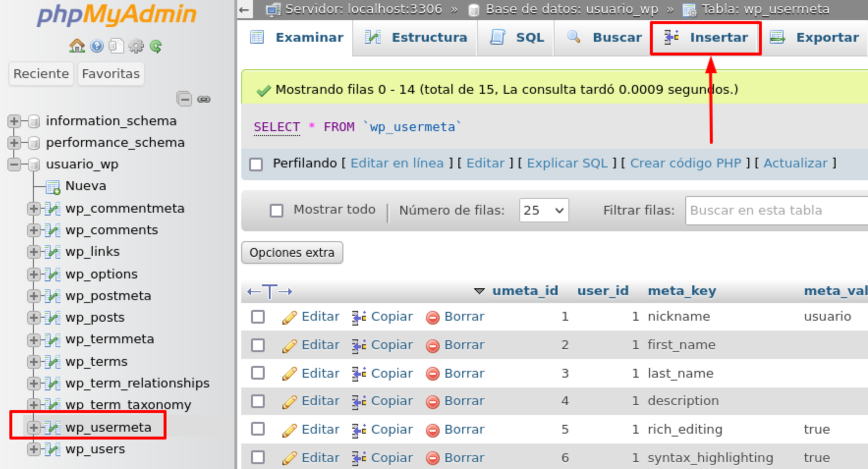Select the row checkbox for description

click(258, 401)
